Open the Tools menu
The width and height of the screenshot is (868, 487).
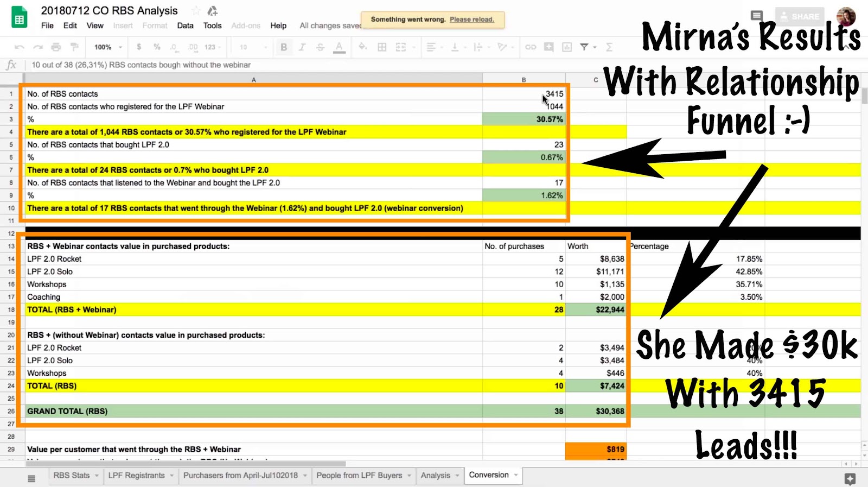[x=212, y=26]
